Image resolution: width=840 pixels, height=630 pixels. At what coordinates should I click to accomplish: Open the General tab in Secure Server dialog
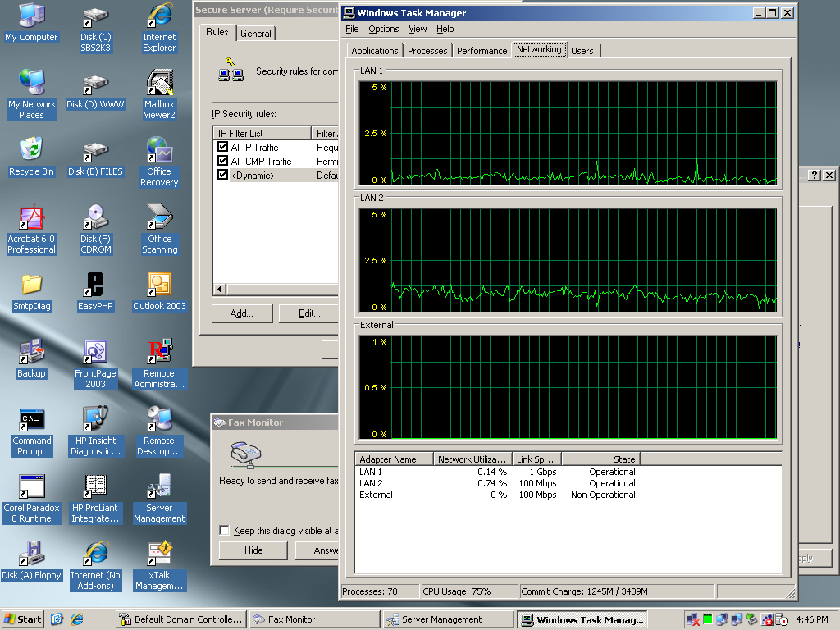click(x=256, y=33)
